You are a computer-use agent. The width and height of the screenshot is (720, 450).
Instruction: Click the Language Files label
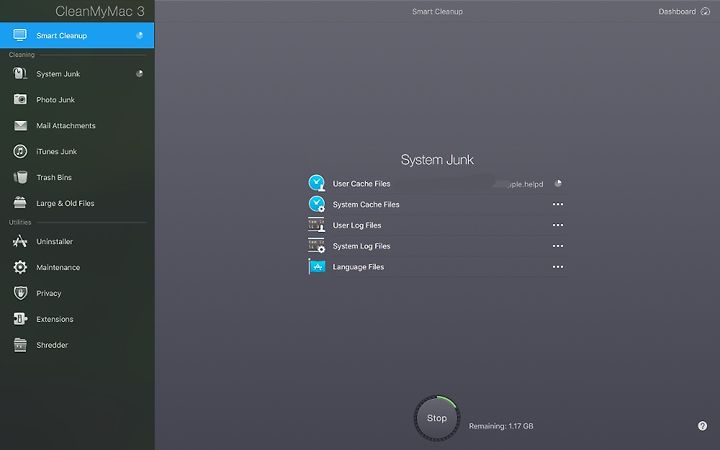pos(358,267)
